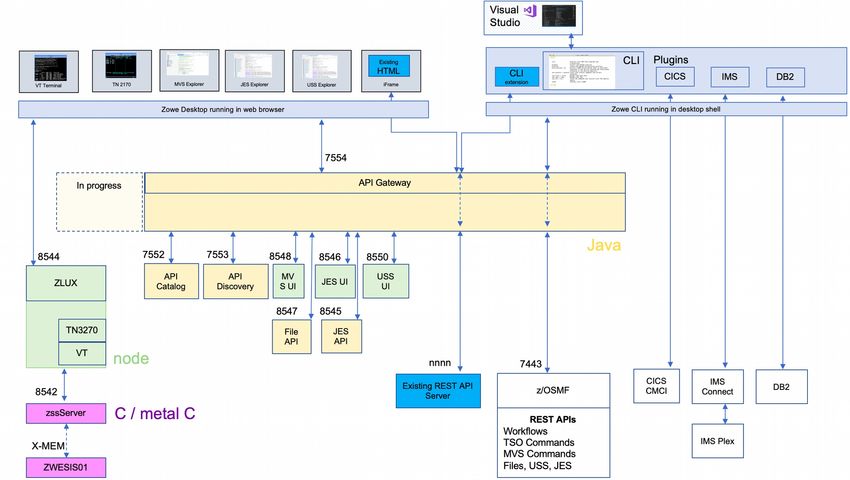Click the Plugins heading text
Image resolution: width=850 pixels, height=480 pixels.
click(671, 60)
